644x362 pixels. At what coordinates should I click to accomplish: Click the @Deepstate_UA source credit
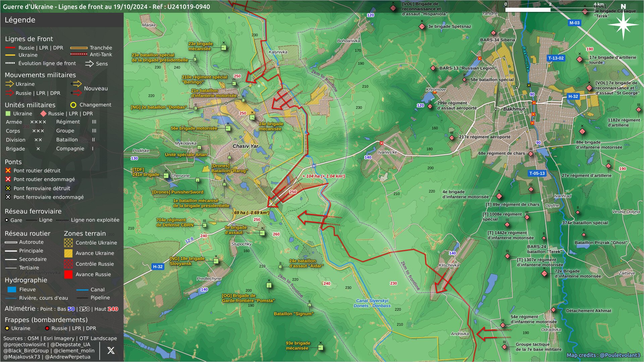(x=70, y=345)
